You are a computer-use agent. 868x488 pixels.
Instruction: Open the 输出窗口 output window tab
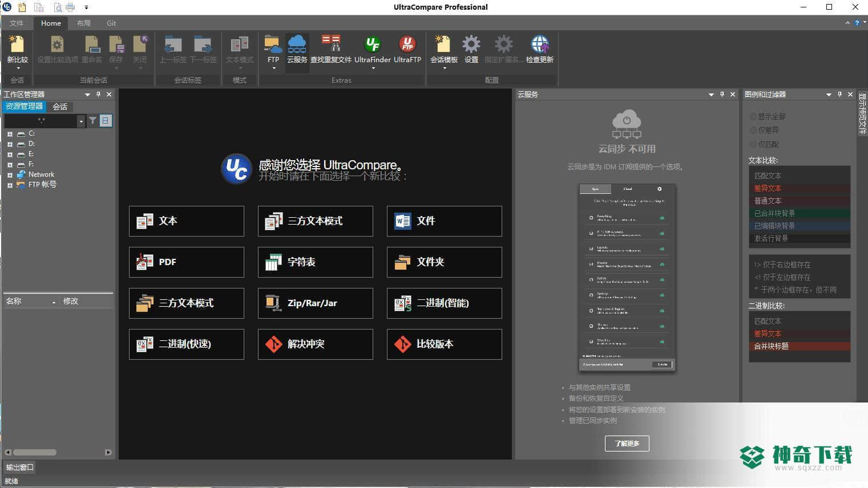point(19,467)
